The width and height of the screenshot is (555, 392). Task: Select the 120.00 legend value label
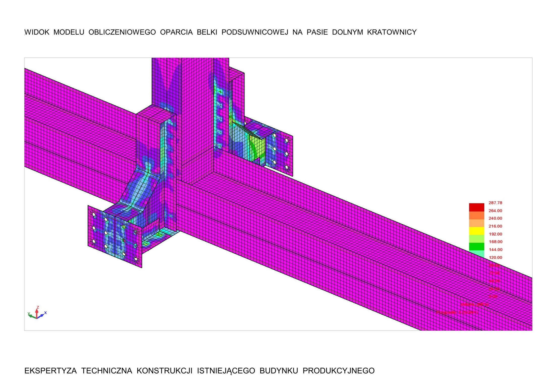495,257
